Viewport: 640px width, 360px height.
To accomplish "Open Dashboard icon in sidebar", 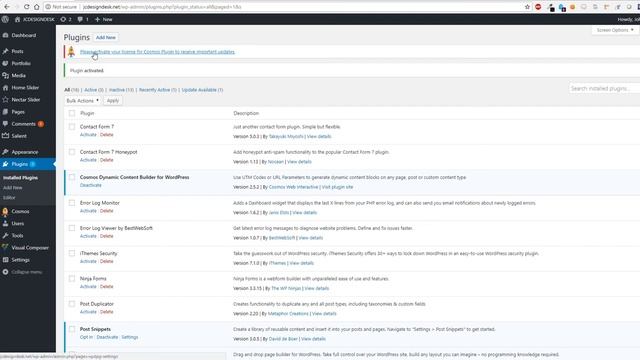I will 5,35.
